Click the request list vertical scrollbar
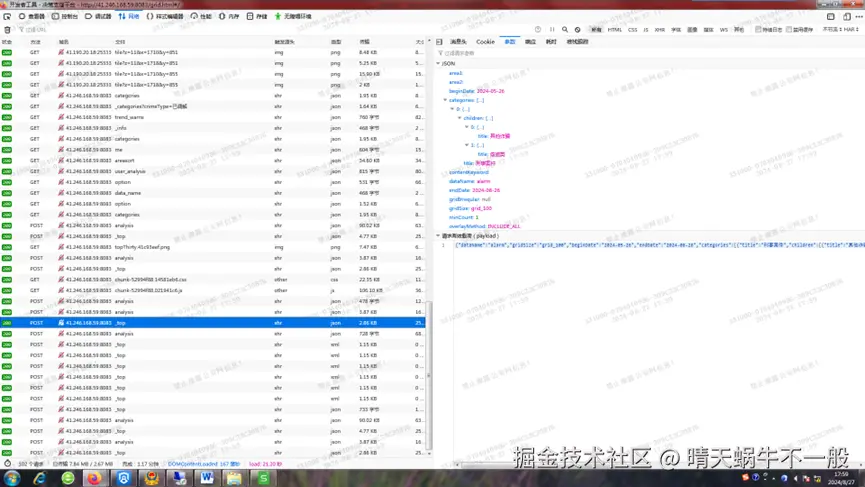865x487 pixels. point(429,375)
